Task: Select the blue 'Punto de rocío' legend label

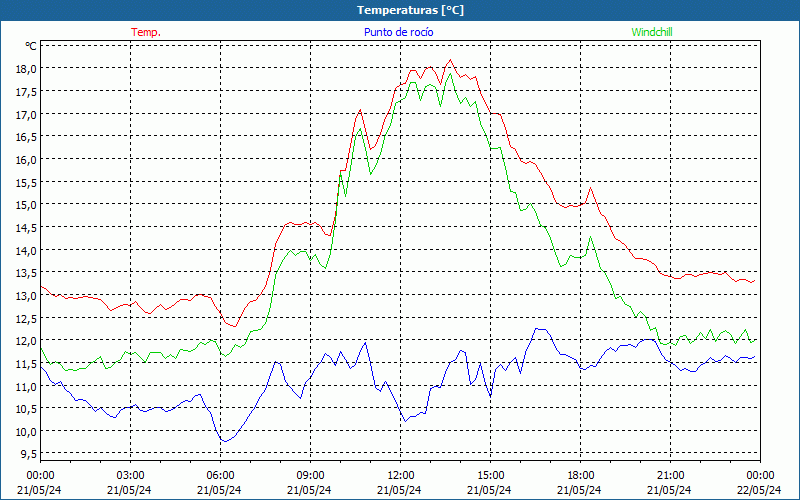Action: tap(398, 32)
